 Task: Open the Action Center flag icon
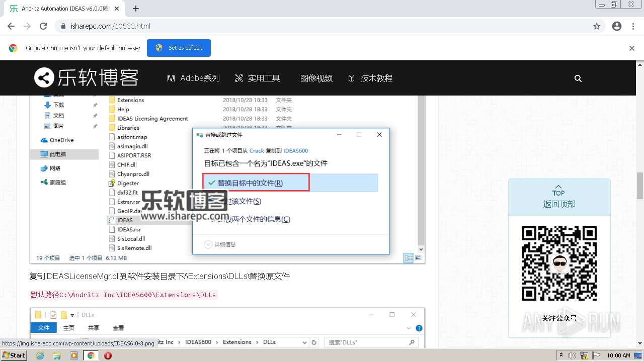point(597,355)
